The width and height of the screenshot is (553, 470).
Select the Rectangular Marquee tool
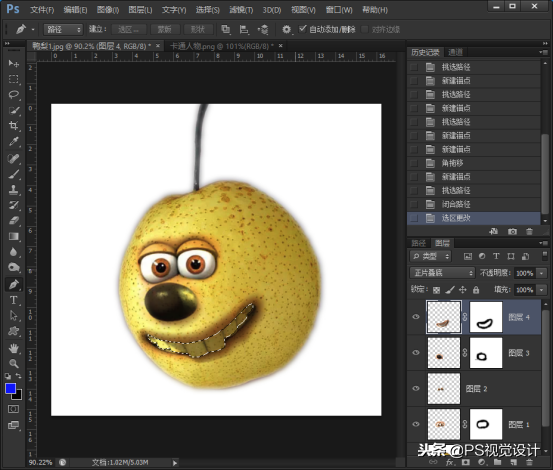point(13,79)
